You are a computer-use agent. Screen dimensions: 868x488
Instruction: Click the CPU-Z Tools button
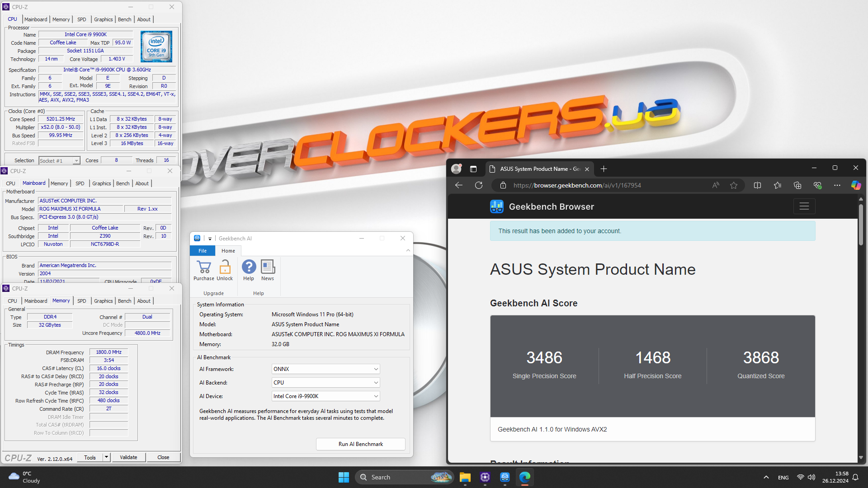click(x=90, y=457)
